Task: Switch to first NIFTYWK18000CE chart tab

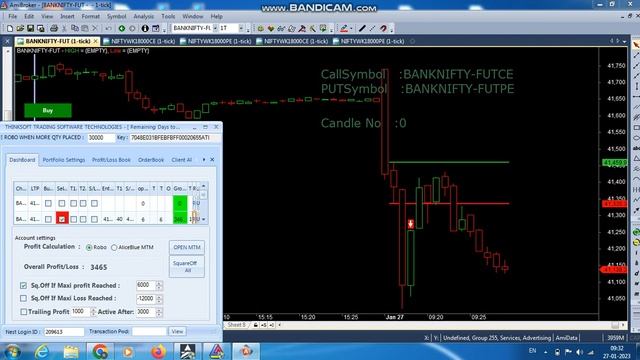Action: click(x=139, y=41)
